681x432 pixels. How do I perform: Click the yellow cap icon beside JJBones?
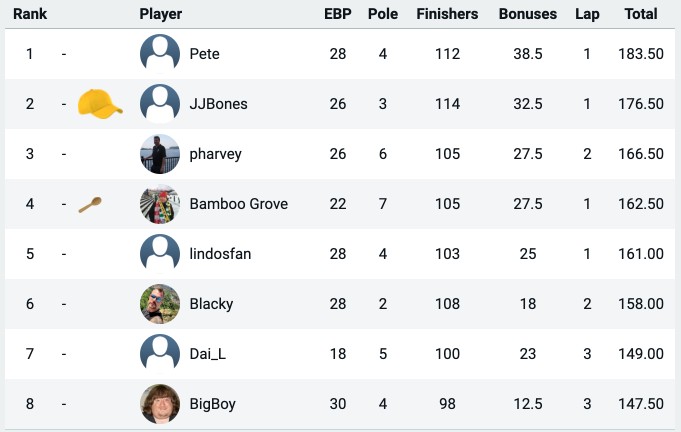point(100,103)
